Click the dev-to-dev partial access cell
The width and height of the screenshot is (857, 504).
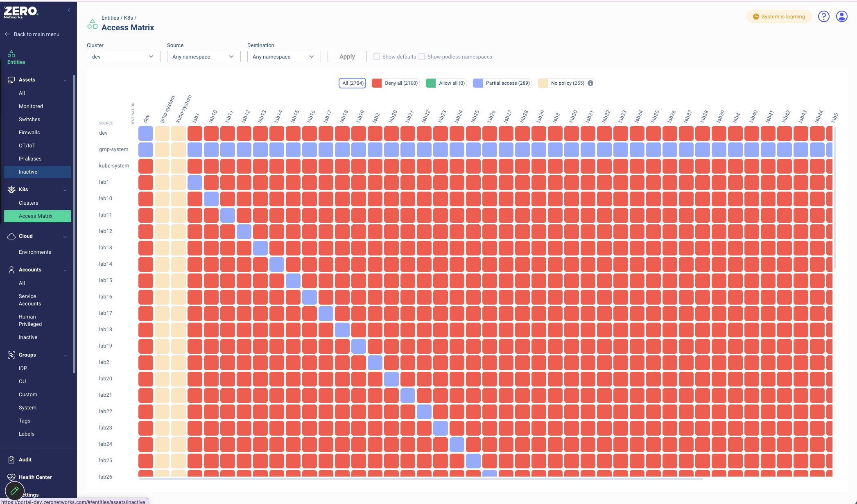tap(146, 133)
